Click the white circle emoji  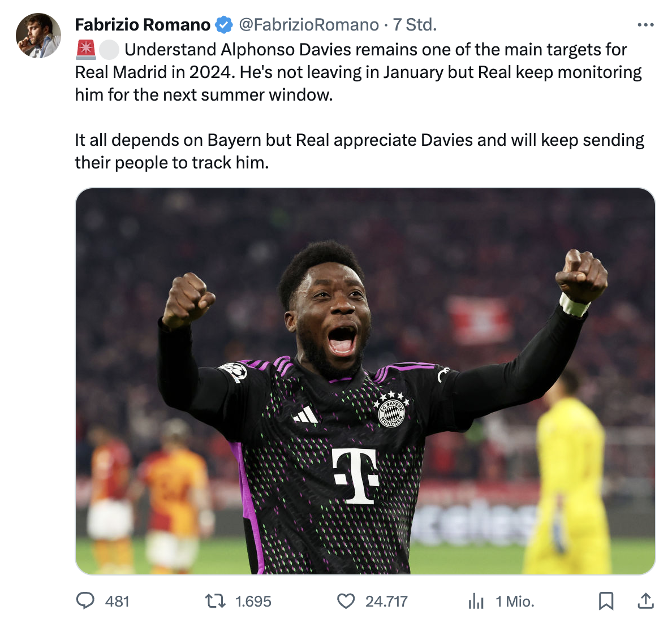(109, 50)
